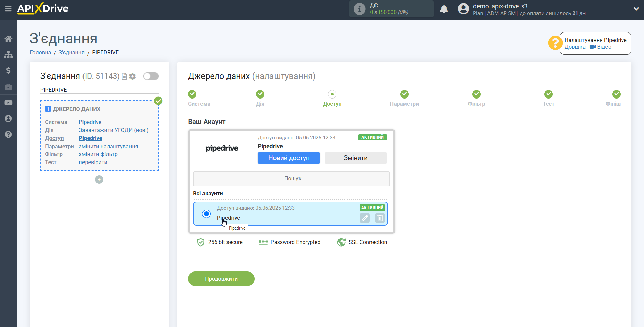
Task: Go to the Тест step
Action: pos(548,94)
